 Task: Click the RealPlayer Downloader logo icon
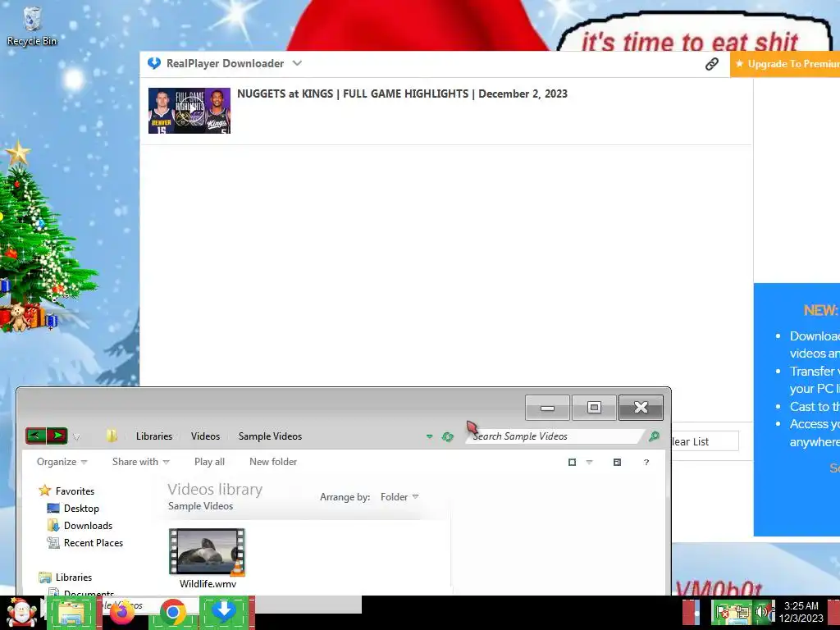154,63
